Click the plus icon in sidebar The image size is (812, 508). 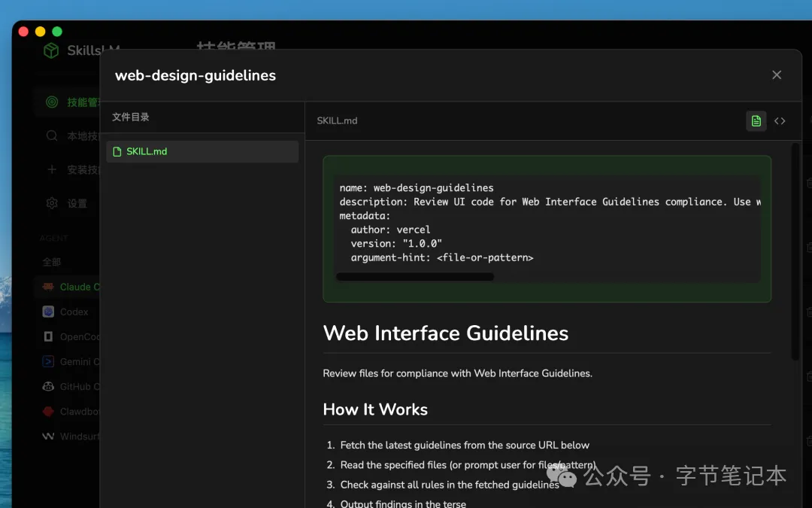52,169
